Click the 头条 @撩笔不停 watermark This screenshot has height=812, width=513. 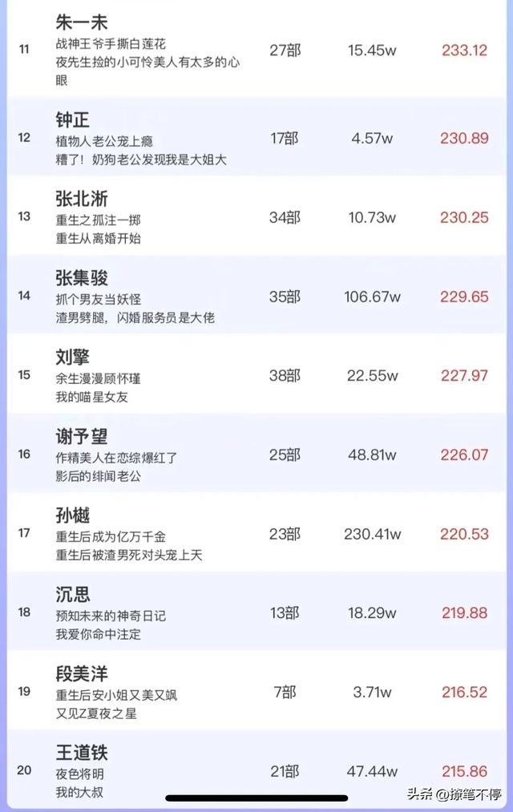(x=454, y=794)
